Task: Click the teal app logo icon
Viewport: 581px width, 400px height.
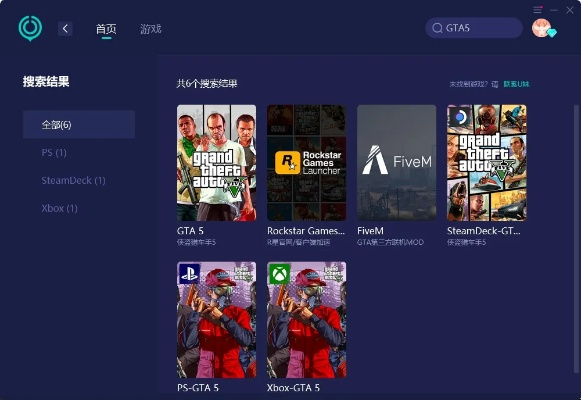Action: click(x=30, y=28)
